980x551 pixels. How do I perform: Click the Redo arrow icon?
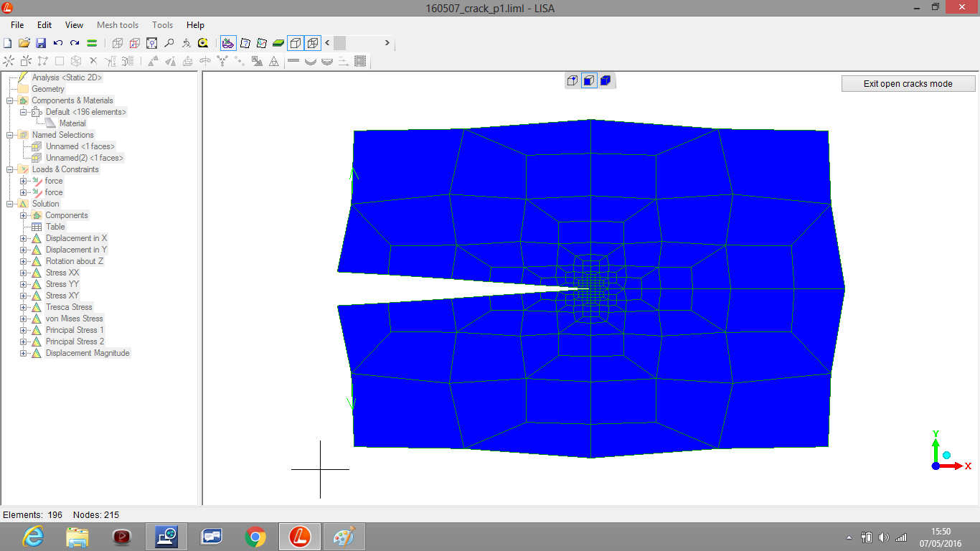coord(75,43)
